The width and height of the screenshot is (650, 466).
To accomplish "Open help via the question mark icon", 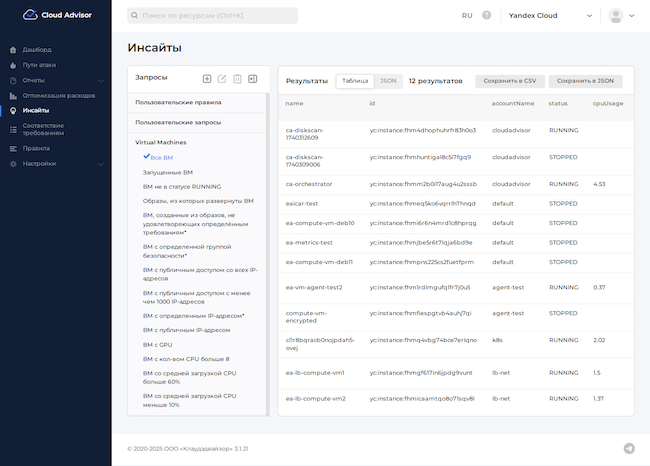I will [487, 16].
